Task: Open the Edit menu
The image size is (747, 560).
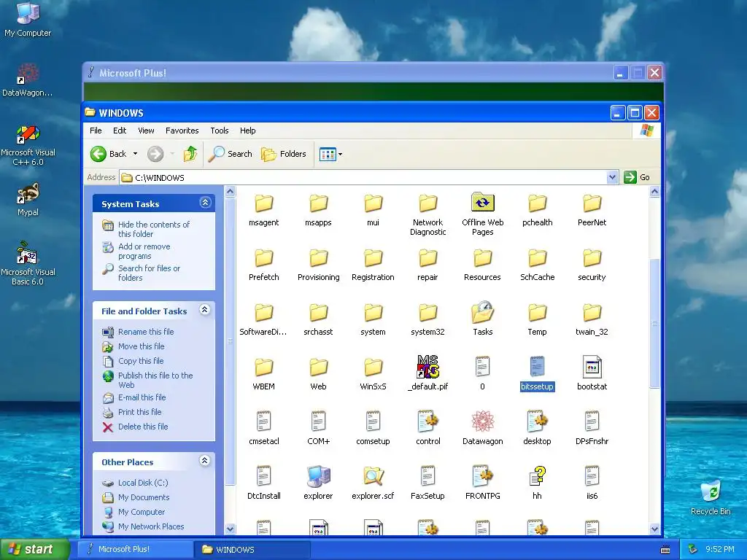Action: (x=120, y=131)
